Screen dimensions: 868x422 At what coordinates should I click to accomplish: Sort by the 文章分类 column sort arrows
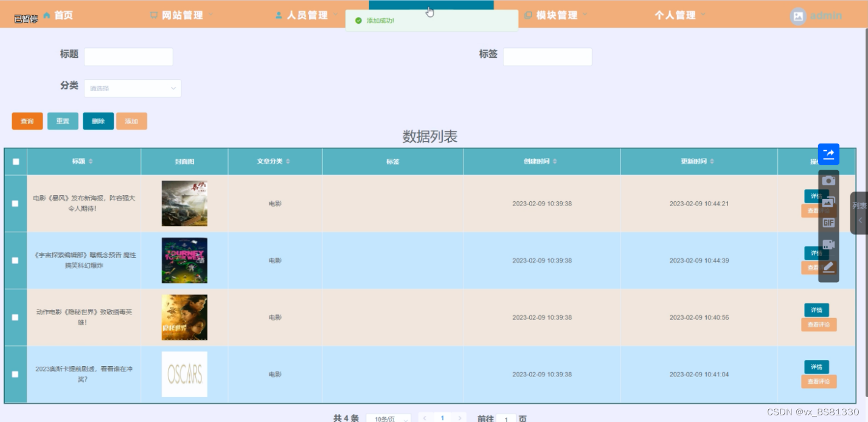tap(288, 161)
